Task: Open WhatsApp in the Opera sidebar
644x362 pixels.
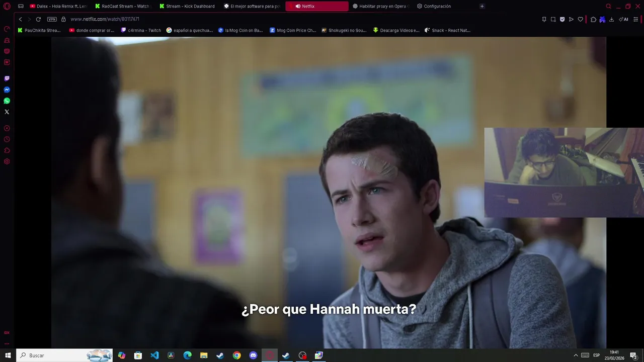Action: click(x=7, y=101)
